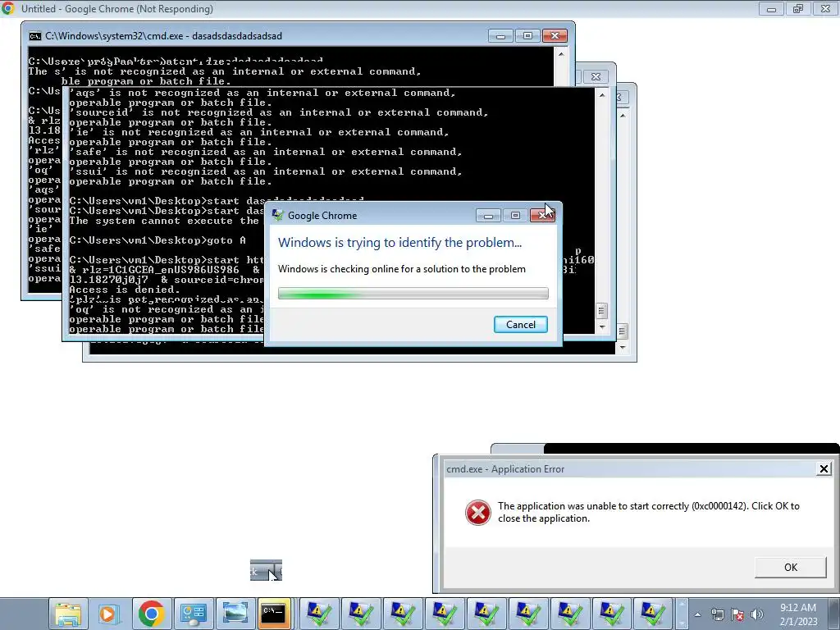The image size is (840, 630).
Task: Click the volume speaker tray icon
Action: (x=757, y=614)
